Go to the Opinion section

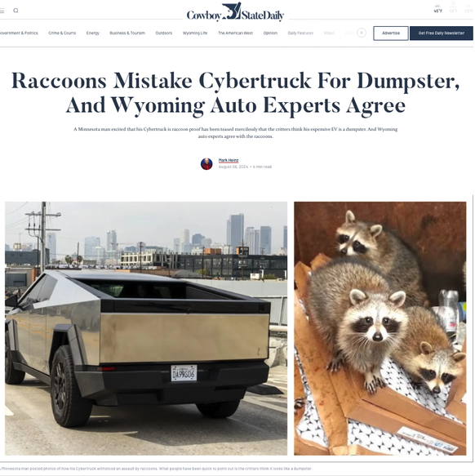[270, 33]
